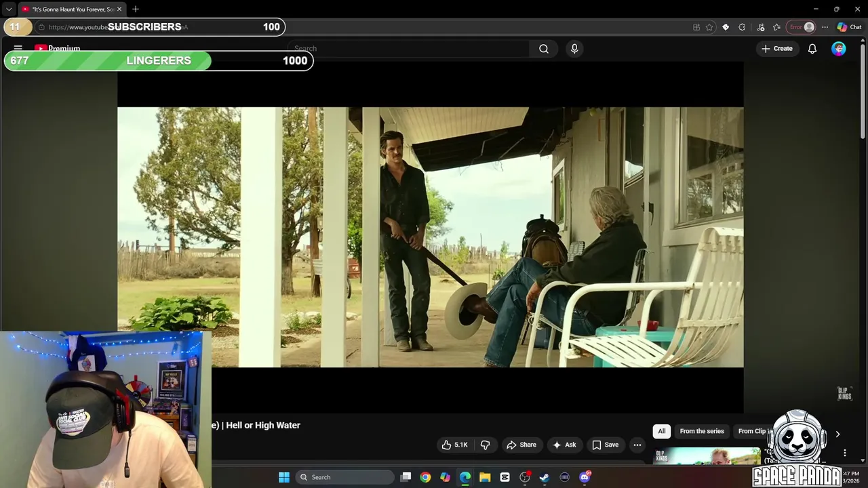
Task: Select the All chip filter
Action: pyautogui.click(x=662, y=431)
